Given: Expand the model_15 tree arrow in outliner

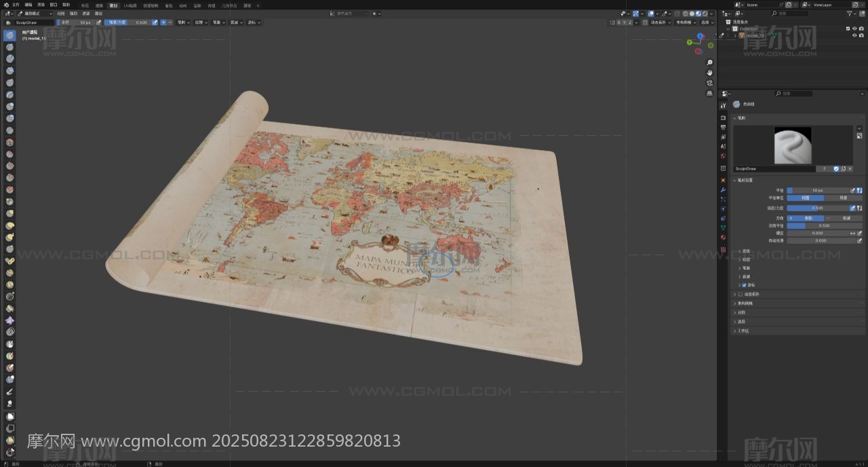Looking at the screenshot, I should [x=735, y=35].
